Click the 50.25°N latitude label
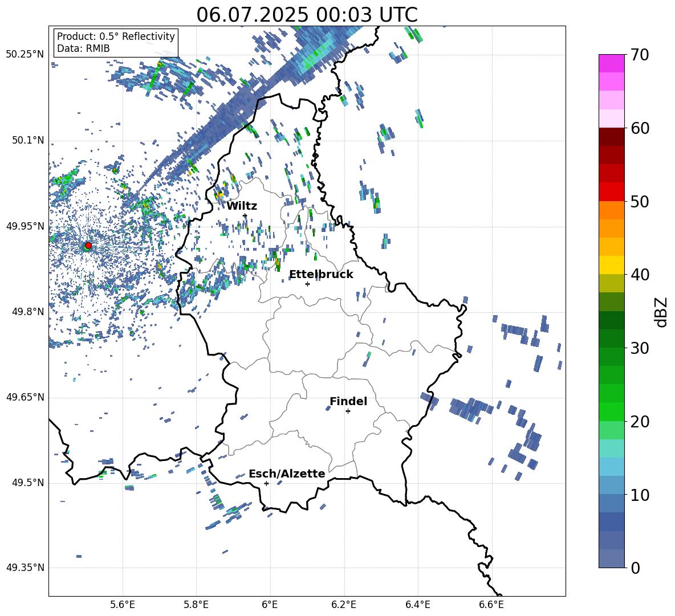This screenshot has height=616, width=675. click(x=25, y=55)
